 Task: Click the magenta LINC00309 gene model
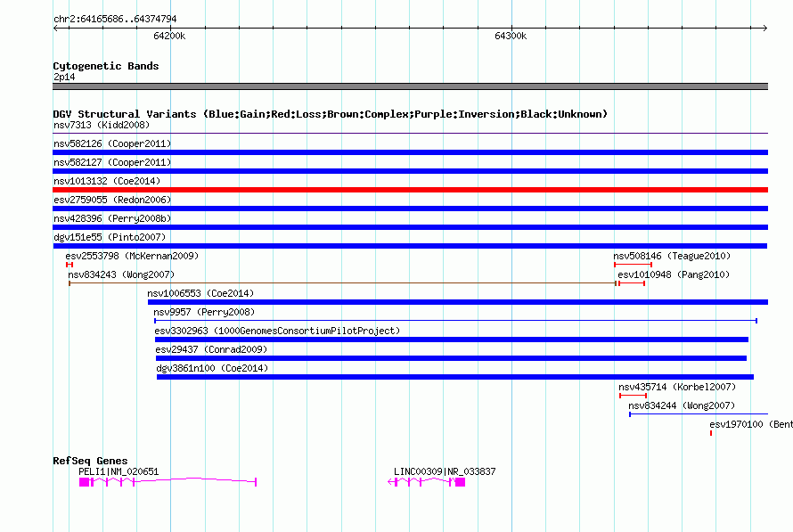426,482
